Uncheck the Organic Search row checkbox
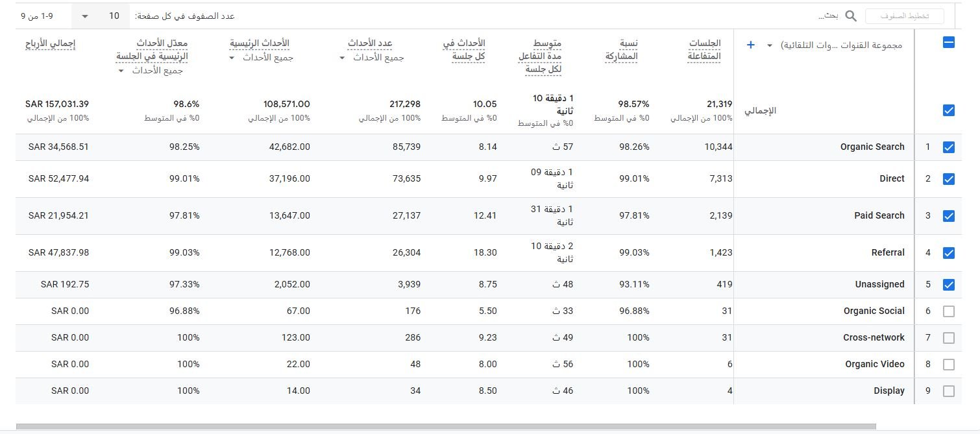 click(x=948, y=147)
